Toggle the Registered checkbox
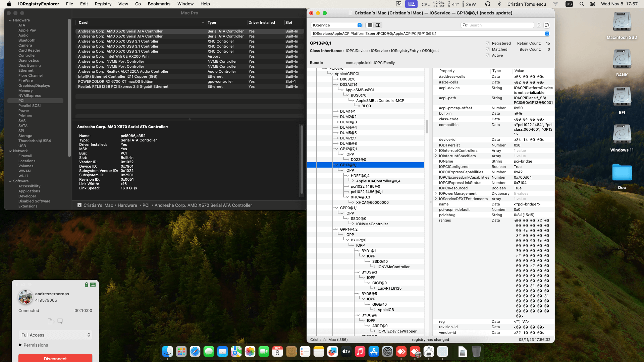The height and width of the screenshot is (362, 644). [x=488, y=43]
